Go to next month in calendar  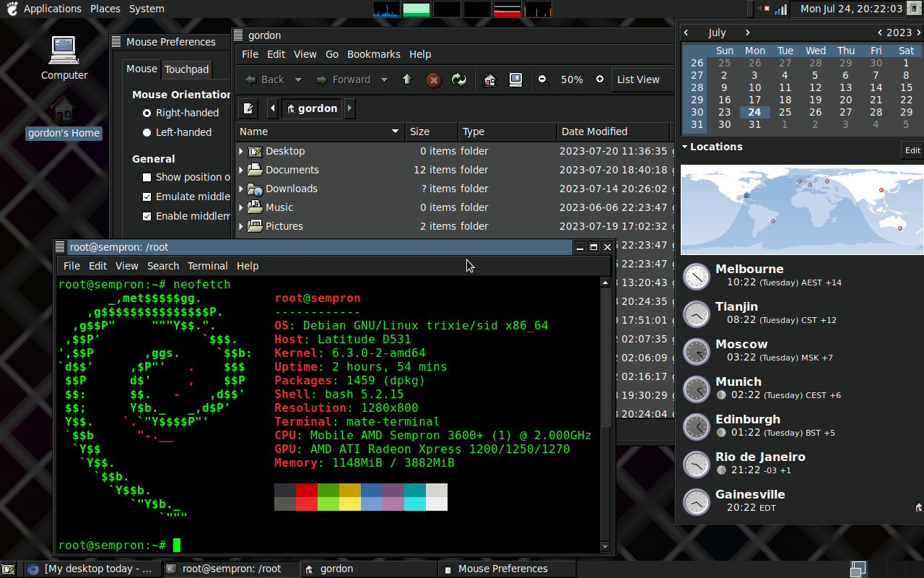[748, 33]
